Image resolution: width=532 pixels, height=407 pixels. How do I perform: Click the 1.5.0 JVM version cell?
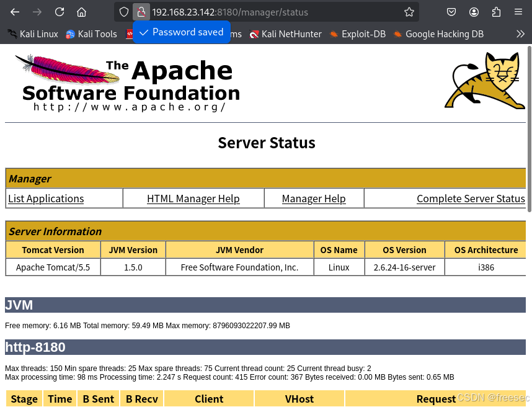133,267
